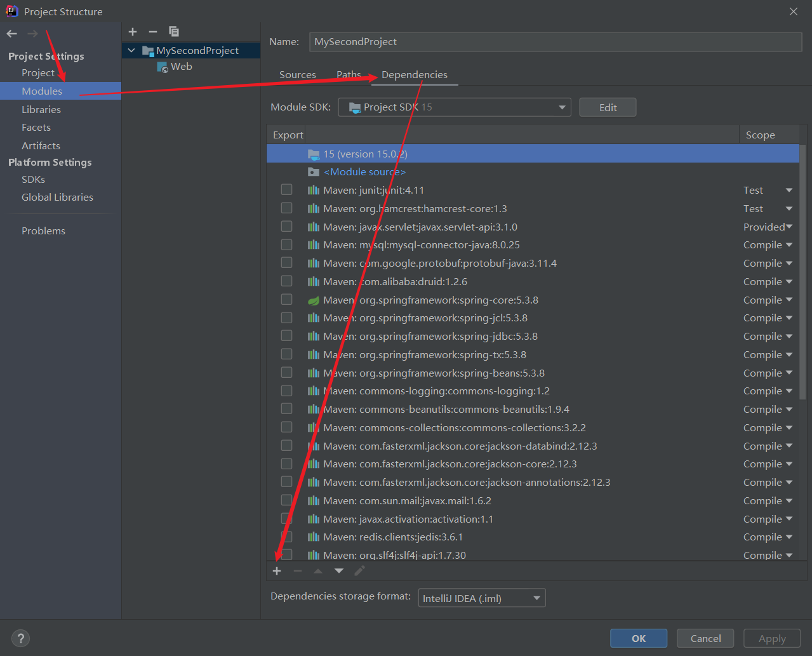Select the Module source entry
The width and height of the screenshot is (812, 656).
364,172
